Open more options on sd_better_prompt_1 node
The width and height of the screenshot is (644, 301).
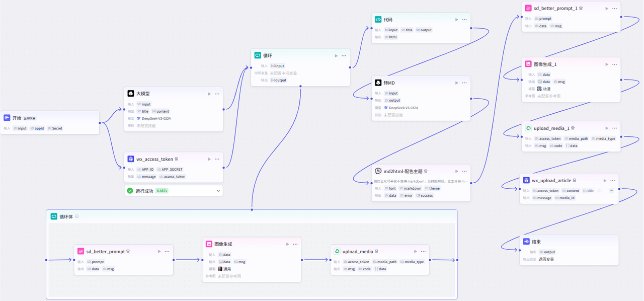pos(615,9)
